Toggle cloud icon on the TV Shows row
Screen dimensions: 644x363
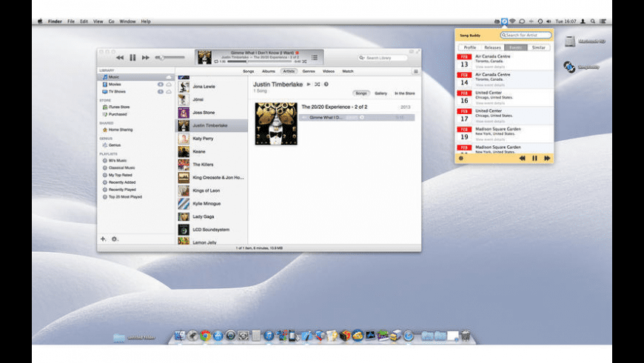coord(168,92)
